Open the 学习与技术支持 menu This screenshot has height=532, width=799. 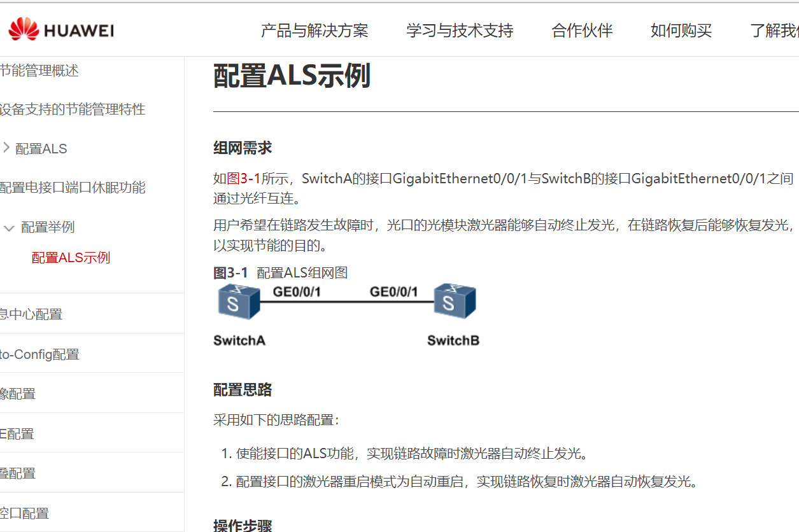460,31
